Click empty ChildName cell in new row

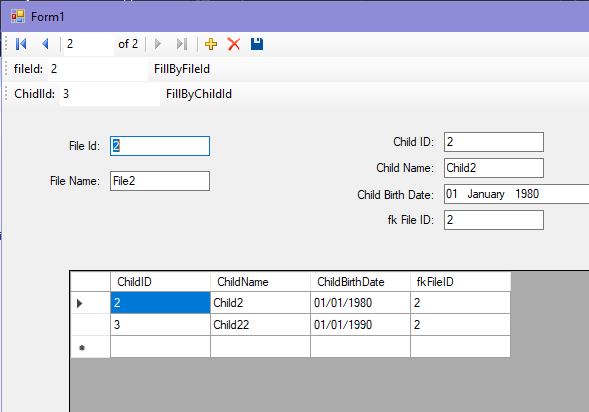(x=260, y=347)
